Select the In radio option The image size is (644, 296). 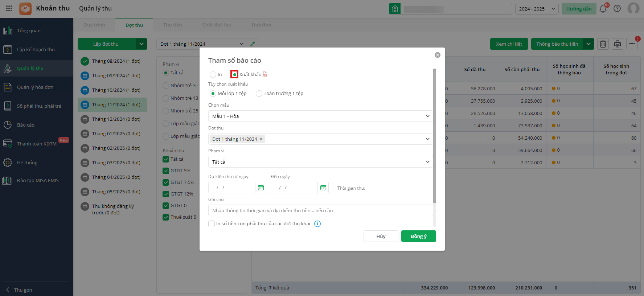pyautogui.click(x=213, y=75)
